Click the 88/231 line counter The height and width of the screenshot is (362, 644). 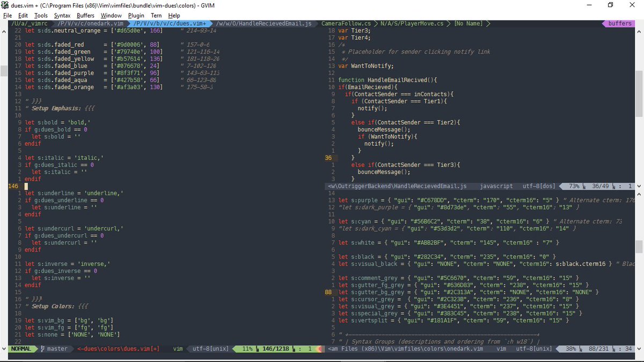point(599,349)
